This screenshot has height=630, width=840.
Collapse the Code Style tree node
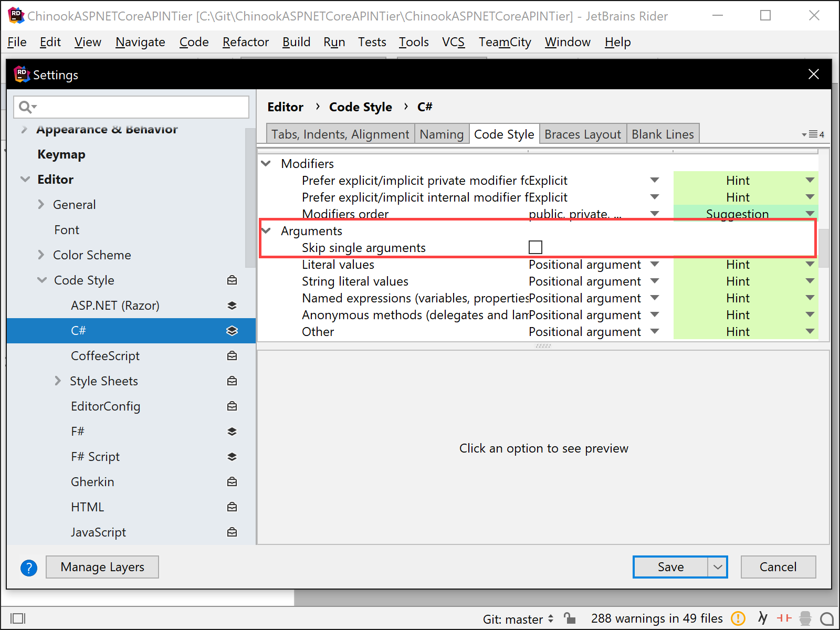pos(42,280)
